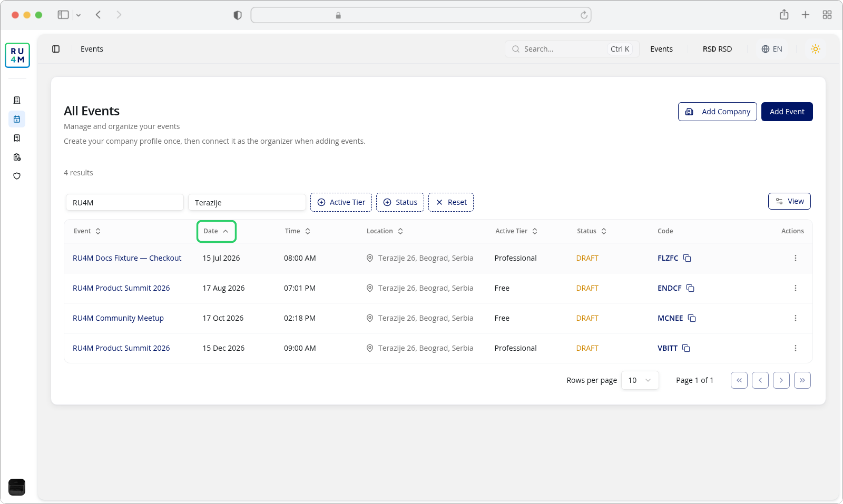This screenshot has width=843, height=504.
Task: Sort table by Location column
Action: click(x=385, y=231)
